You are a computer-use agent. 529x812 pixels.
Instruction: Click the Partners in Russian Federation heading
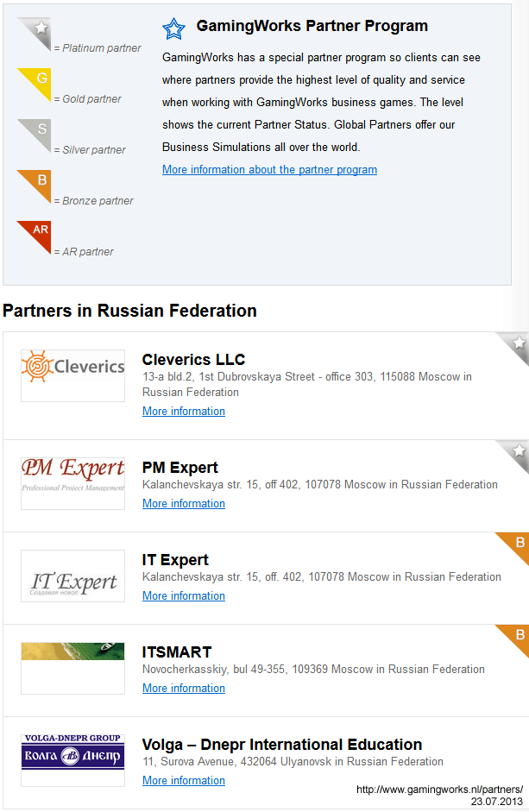[x=129, y=311]
